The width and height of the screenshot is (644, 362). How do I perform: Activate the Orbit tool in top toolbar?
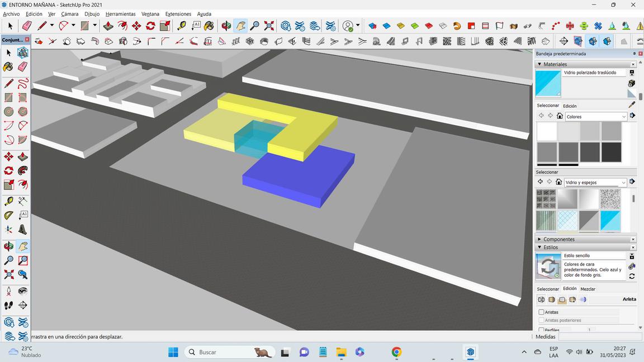click(x=226, y=26)
